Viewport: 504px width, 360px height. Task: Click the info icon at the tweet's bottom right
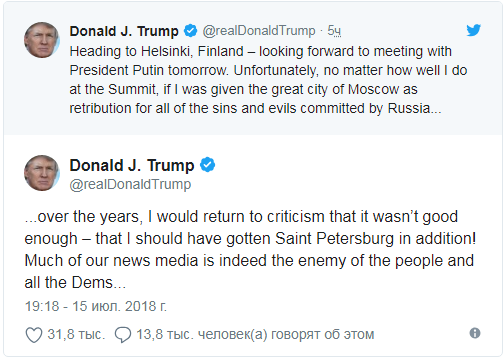(475, 333)
